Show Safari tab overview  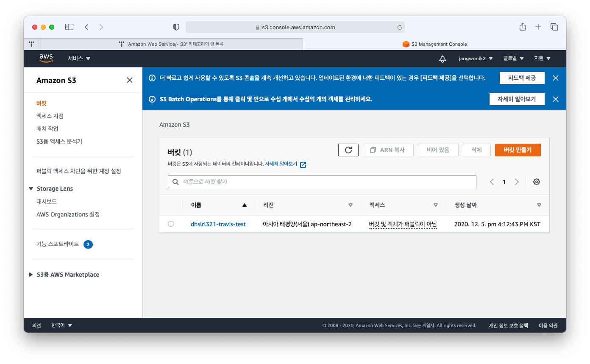554,27
